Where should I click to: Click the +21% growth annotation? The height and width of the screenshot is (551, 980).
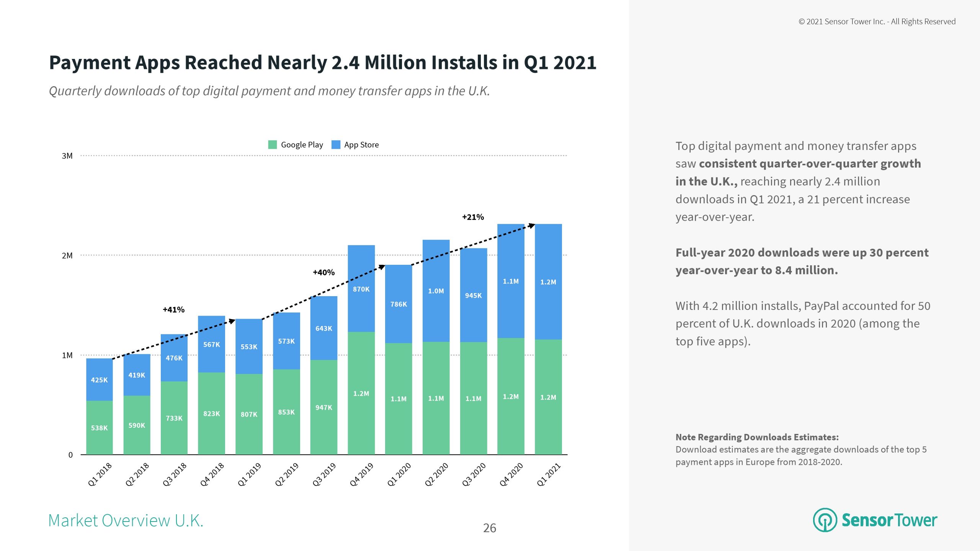coord(473,217)
